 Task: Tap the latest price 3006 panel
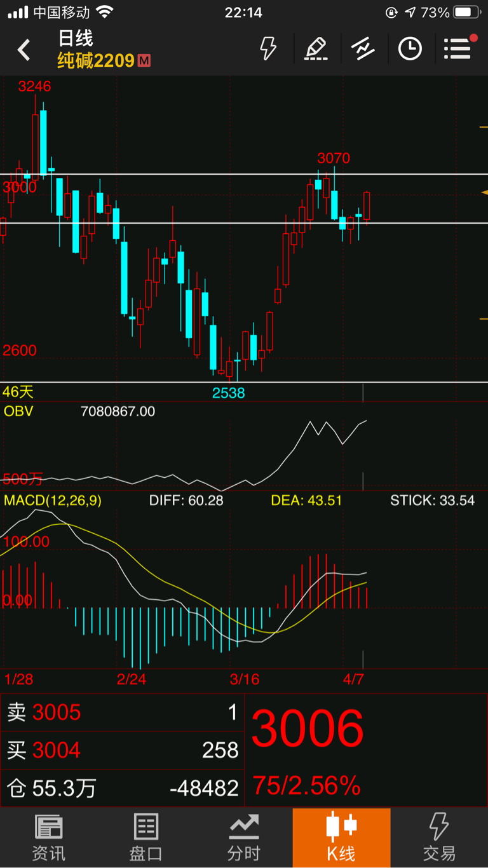point(366,750)
